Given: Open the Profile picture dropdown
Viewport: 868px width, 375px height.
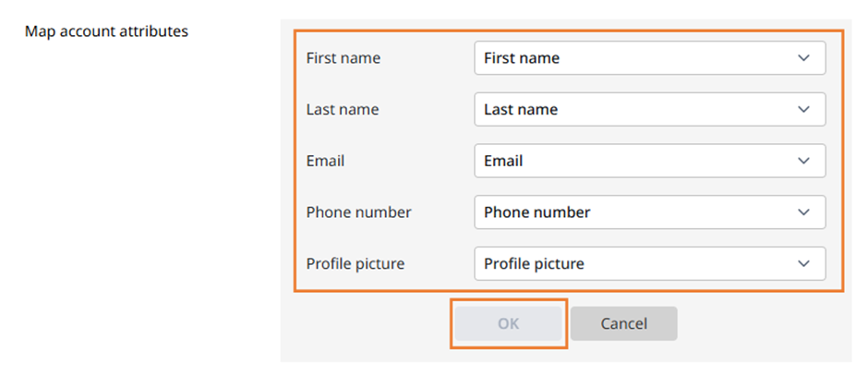Looking at the screenshot, I should (650, 263).
